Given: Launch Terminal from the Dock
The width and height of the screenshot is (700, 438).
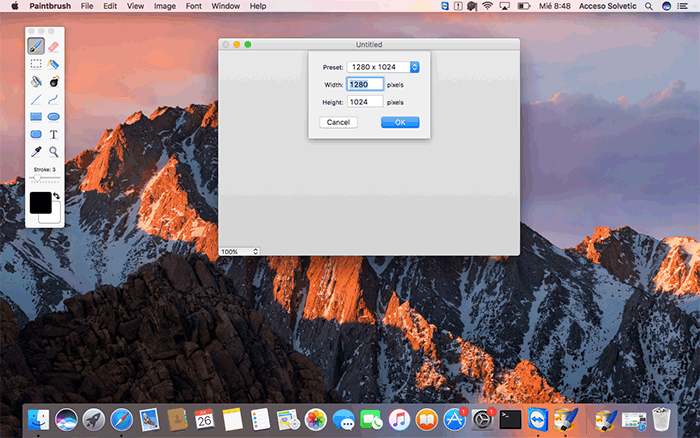Looking at the screenshot, I should point(510,420).
